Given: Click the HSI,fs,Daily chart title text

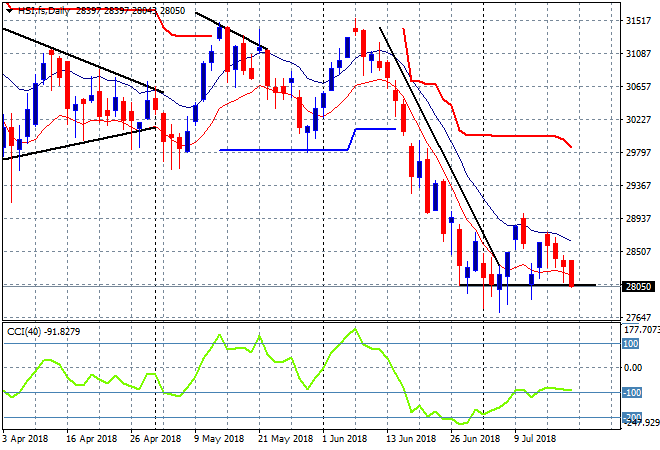Looking at the screenshot, I should [x=43, y=11].
